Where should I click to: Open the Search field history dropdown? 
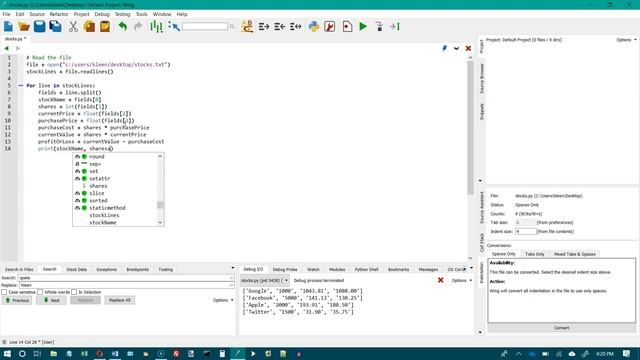(231, 278)
